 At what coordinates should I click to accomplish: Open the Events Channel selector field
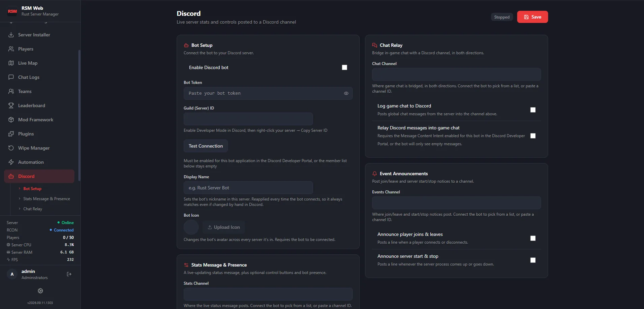point(456,203)
